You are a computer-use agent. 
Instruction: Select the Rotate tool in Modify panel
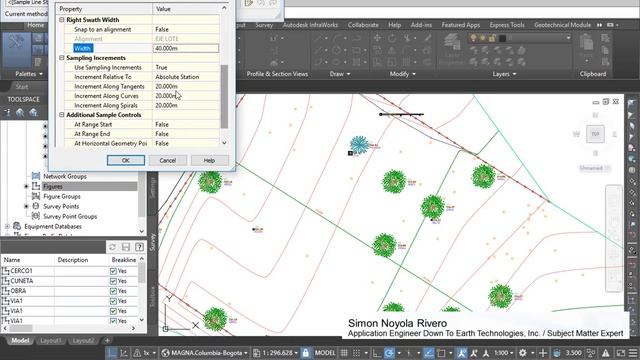pyautogui.click(x=392, y=38)
